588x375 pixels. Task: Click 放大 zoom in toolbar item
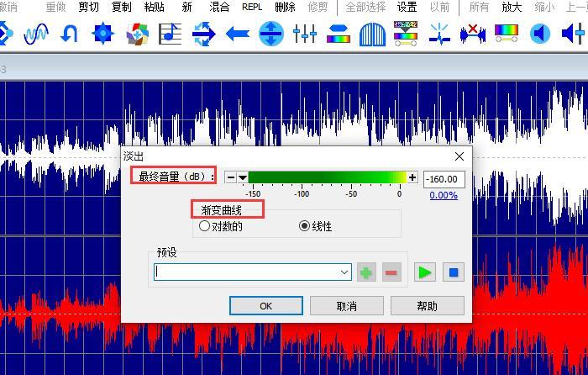point(512,7)
